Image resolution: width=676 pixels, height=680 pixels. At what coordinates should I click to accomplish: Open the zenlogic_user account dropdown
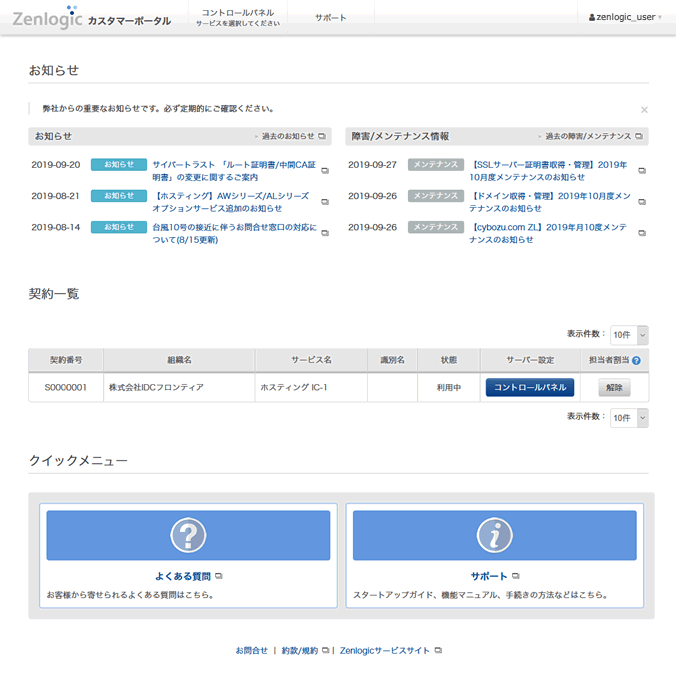pos(625,17)
